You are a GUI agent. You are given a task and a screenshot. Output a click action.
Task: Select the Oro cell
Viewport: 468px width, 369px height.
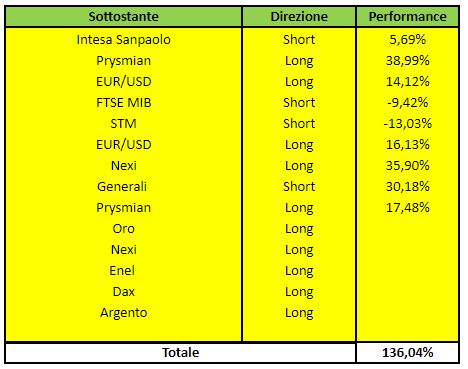pyautogui.click(x=123, y=229)
